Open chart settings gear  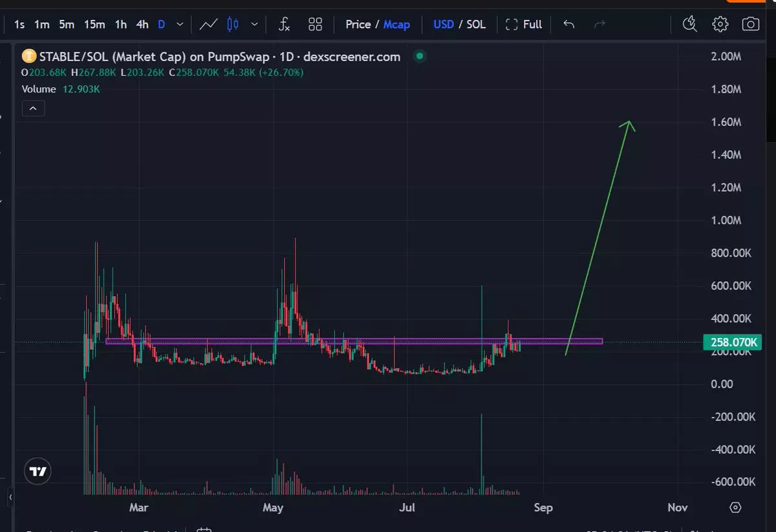coord(720,25)
